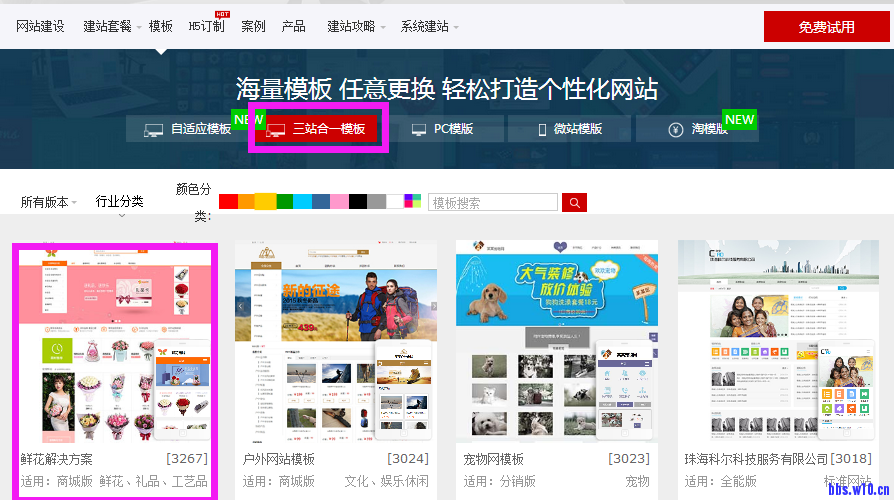Open the 行业分类 category dropdown
Image resolution: width=894 pixels, height=500 pixels.
120,202
